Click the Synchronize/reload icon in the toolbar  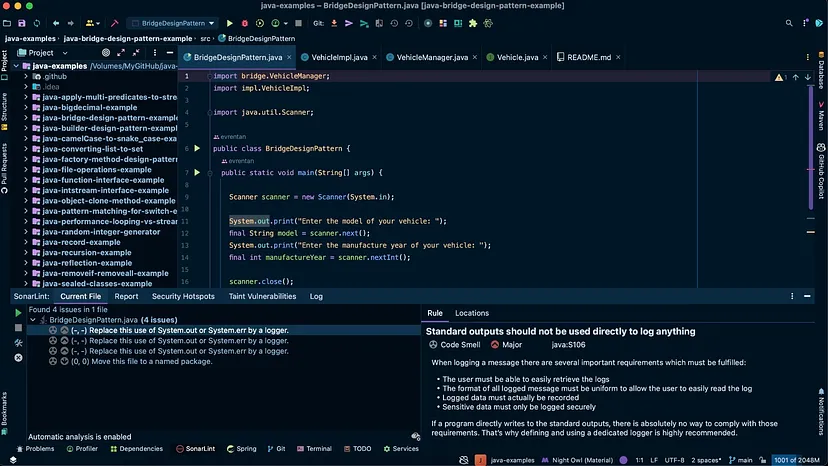(36, 23)
